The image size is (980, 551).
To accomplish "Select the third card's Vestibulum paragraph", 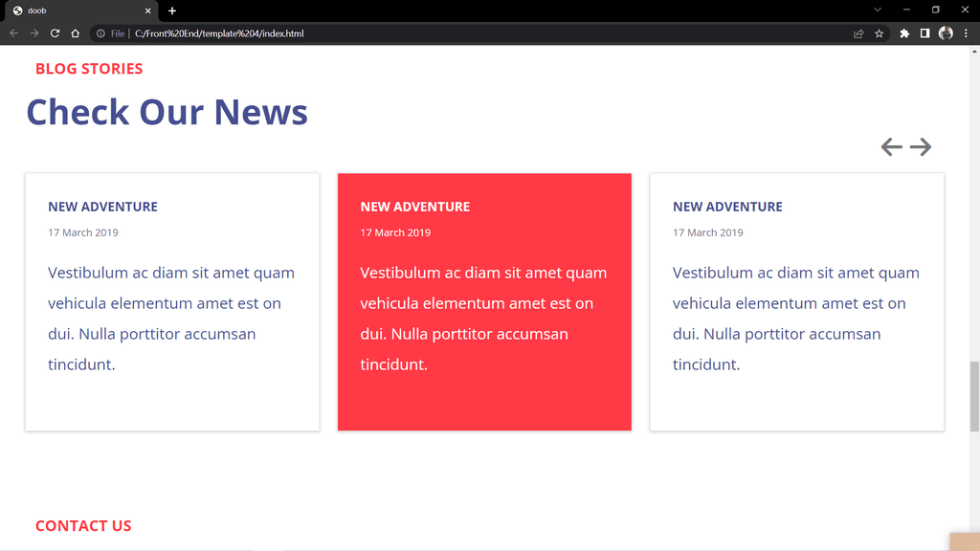I will [x=796, y=319].
